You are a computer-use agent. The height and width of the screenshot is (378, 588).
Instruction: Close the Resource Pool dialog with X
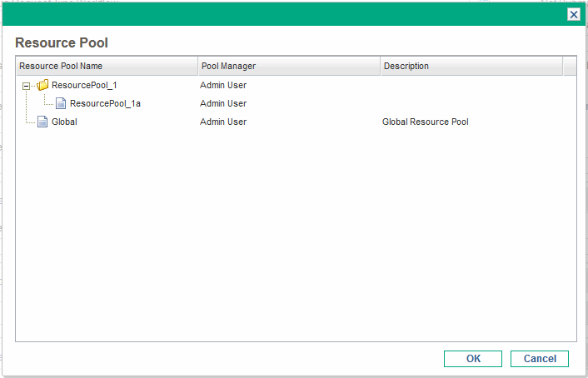573,14
